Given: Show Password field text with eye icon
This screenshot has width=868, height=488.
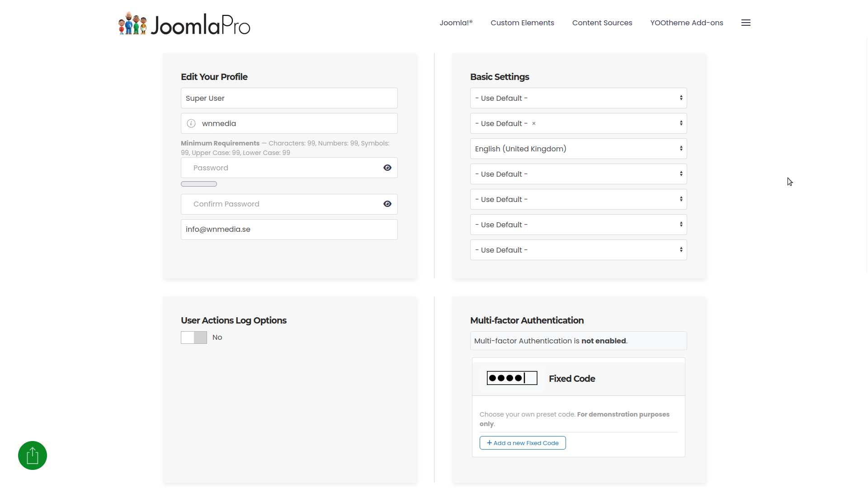Looking at the screenshot, I should pos(387,168).
